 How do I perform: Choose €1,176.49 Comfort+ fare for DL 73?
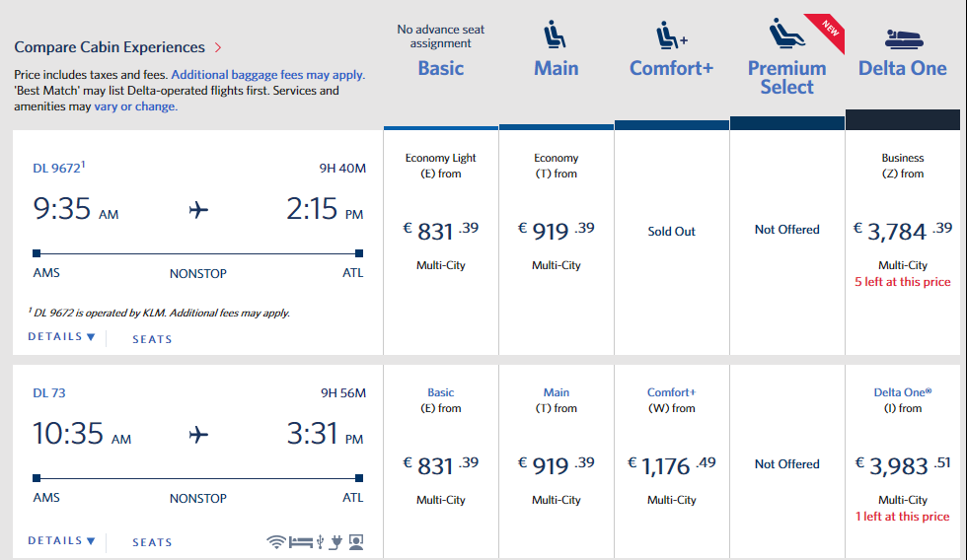pyautogui.click(x=672, y=465)
